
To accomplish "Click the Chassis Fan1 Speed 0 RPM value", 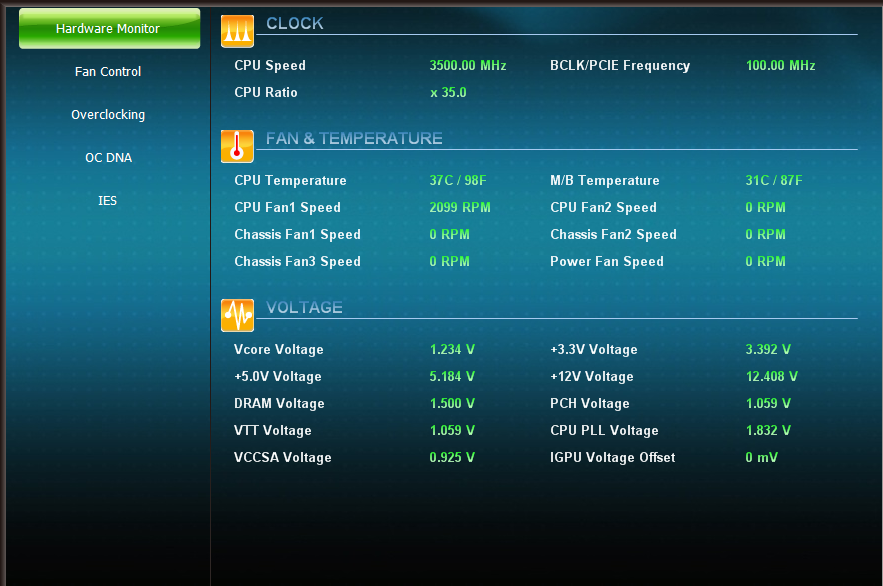I will point(449,234).
